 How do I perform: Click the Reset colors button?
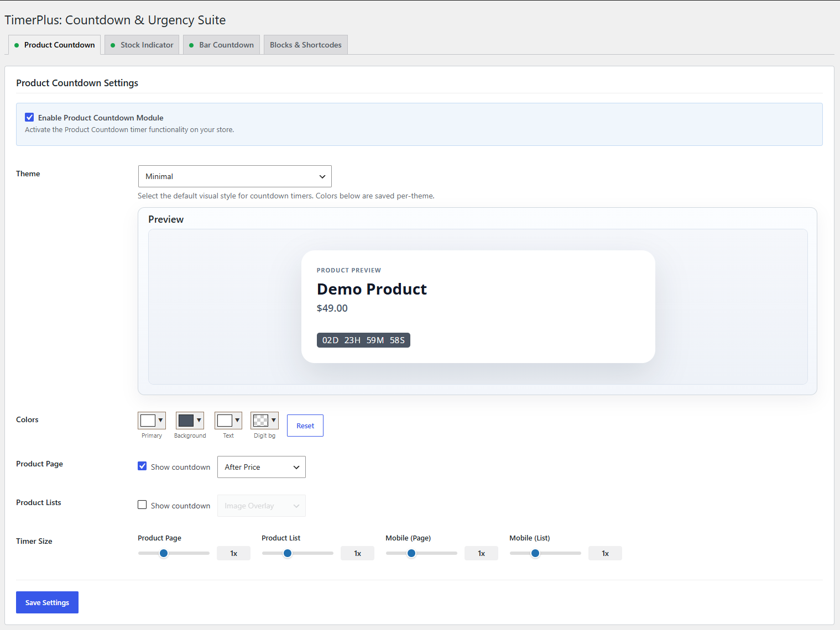click(x=305, y=426)
